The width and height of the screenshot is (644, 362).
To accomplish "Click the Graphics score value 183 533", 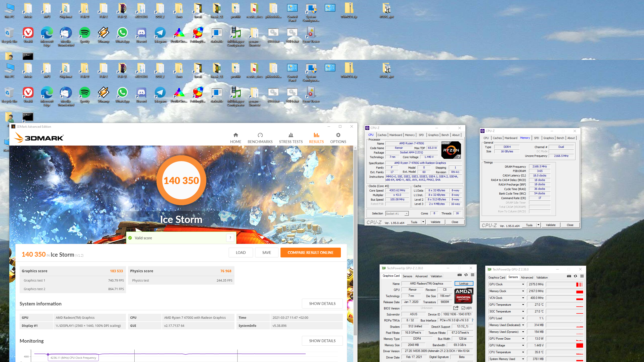I will pyautogui.click(x=116, y=271).
